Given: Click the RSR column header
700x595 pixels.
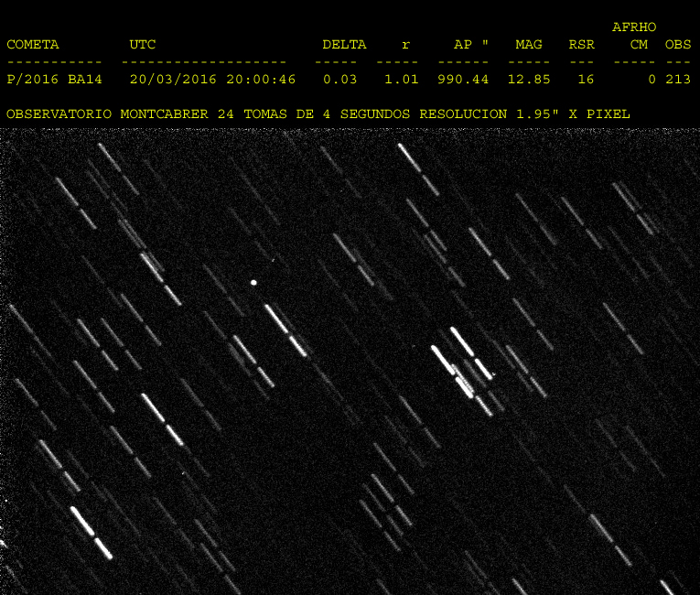Looking at the screenshot, I should pyautogui.click(x=581, y=45).
